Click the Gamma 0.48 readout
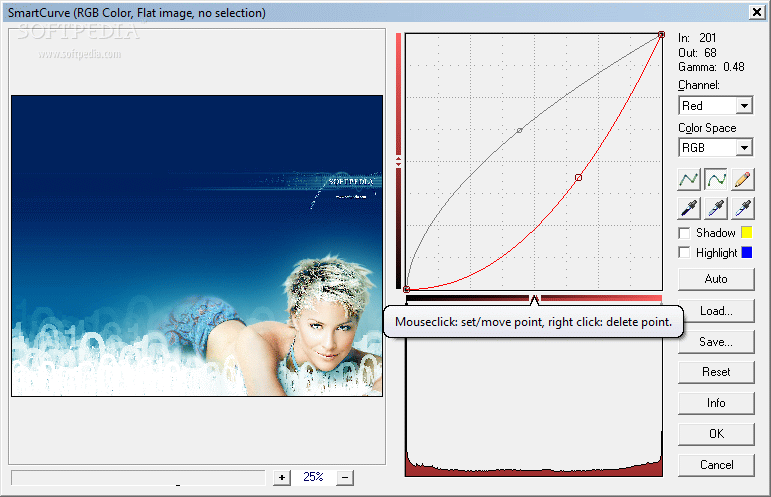This screenshot has height=497, width=771. (711, 67)
